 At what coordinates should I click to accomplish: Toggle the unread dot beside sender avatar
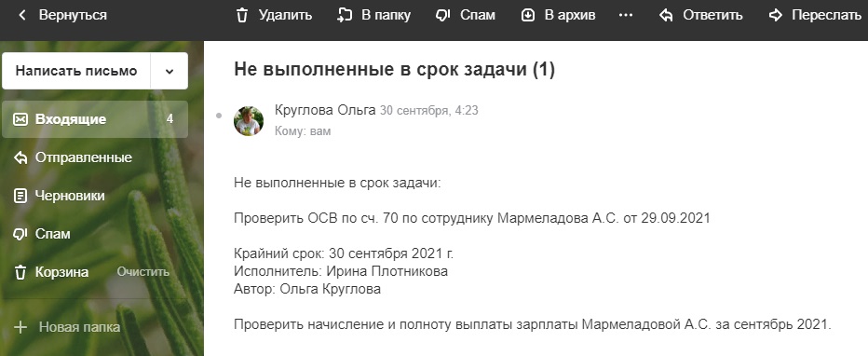coord(219,116)
